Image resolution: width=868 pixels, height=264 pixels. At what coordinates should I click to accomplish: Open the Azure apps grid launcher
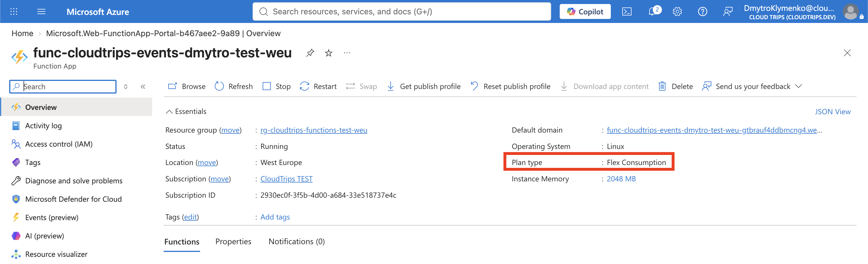pyautogui.click(x=14, y=12)
